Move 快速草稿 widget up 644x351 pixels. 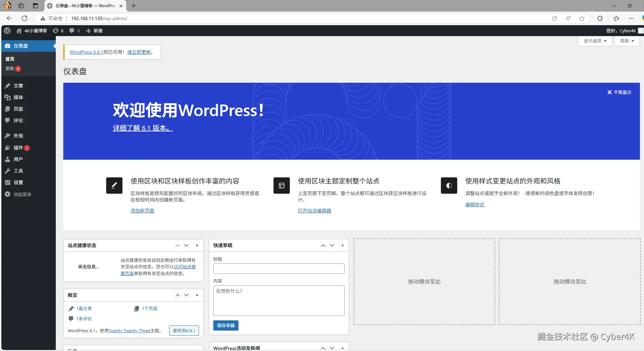pos(323,245)
